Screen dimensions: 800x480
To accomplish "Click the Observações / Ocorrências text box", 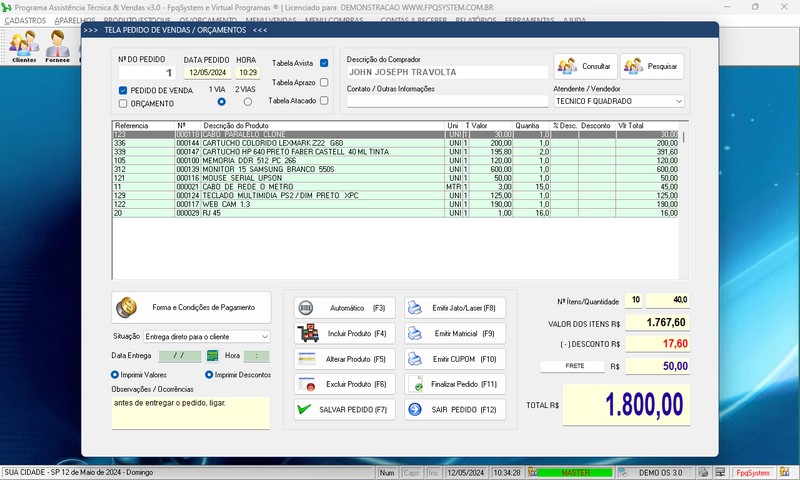I will [x=190, y=411].
